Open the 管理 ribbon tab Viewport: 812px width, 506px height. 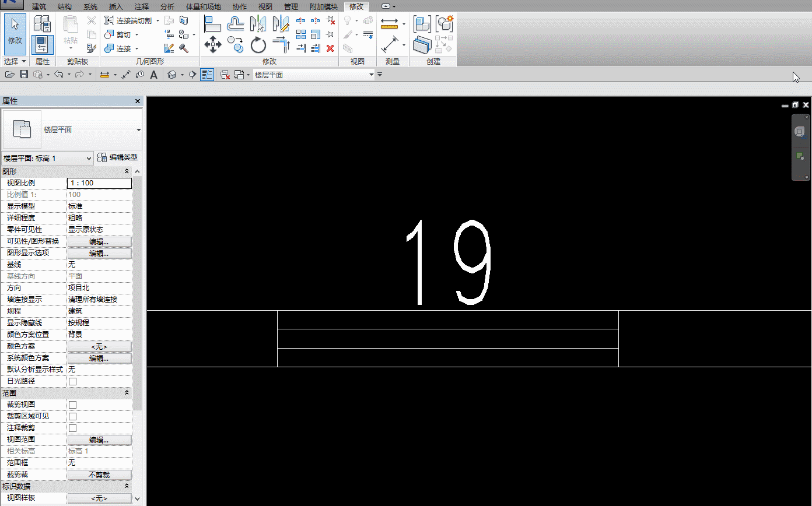291,6
